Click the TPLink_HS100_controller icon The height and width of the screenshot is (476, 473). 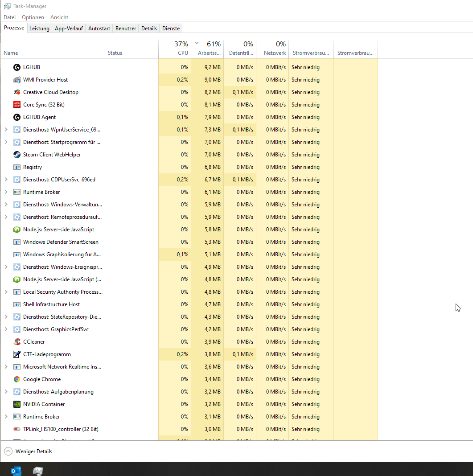pos(17,429)
